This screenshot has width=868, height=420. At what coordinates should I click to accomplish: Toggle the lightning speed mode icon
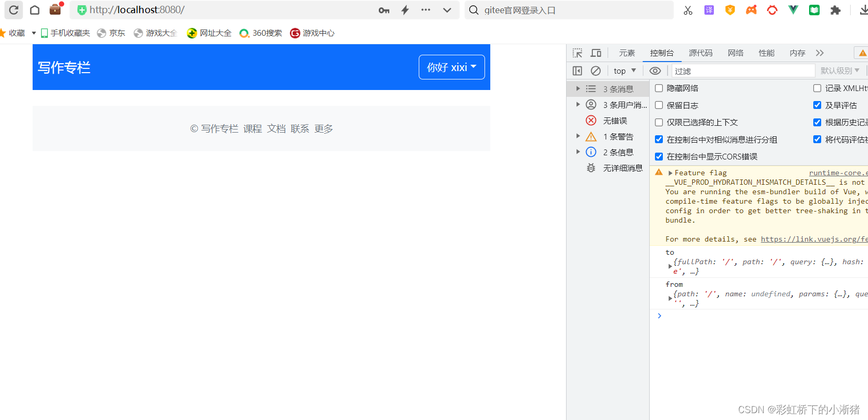click(x=405, y=10)
